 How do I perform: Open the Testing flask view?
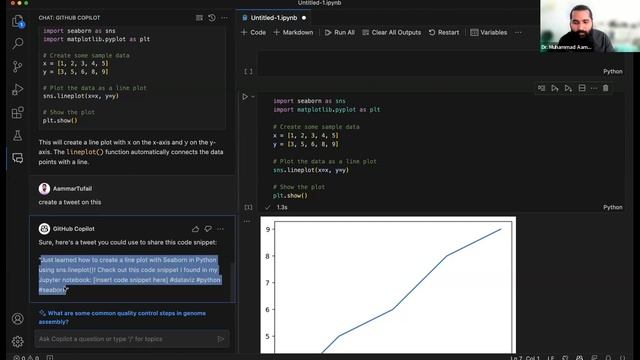coord(18,136)
